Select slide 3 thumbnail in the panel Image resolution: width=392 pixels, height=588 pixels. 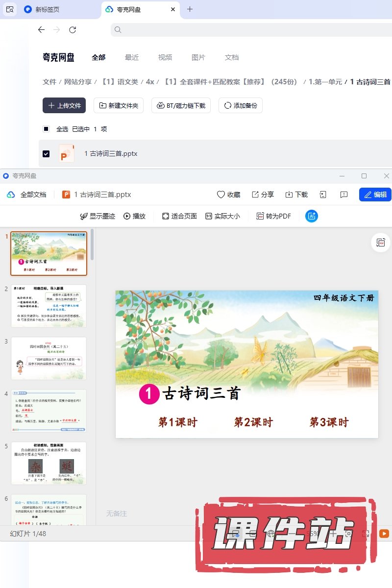[x=49, y=358]
